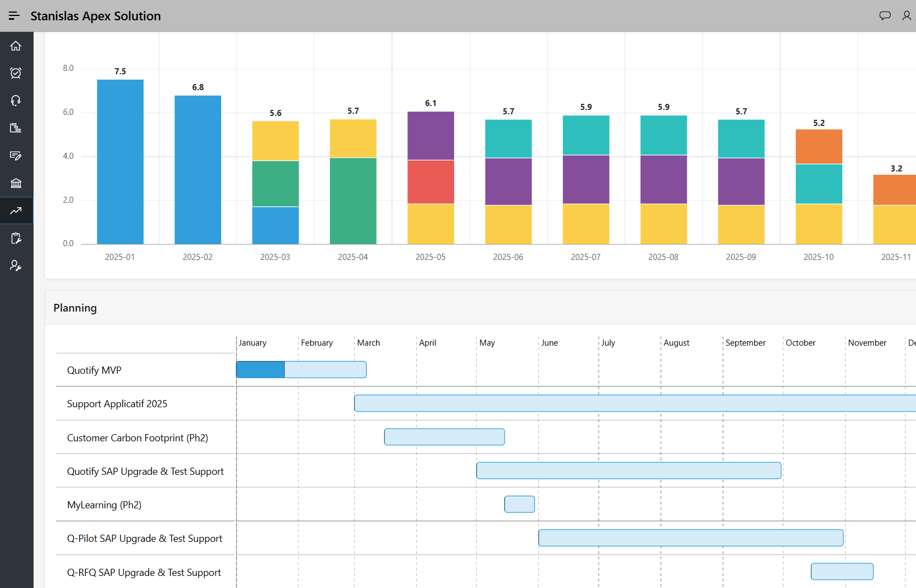Open the Gantt projects sidebar icon

click(x=16, y=128)
